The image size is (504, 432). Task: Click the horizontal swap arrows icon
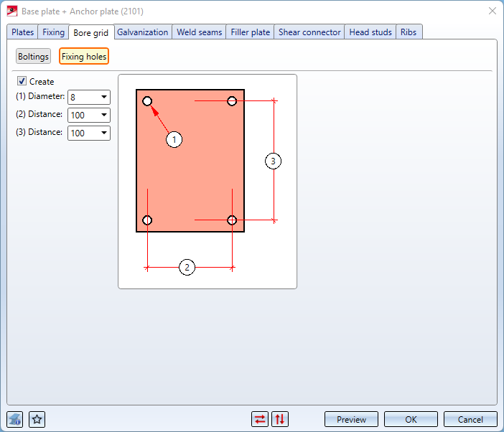click(260, 419)
